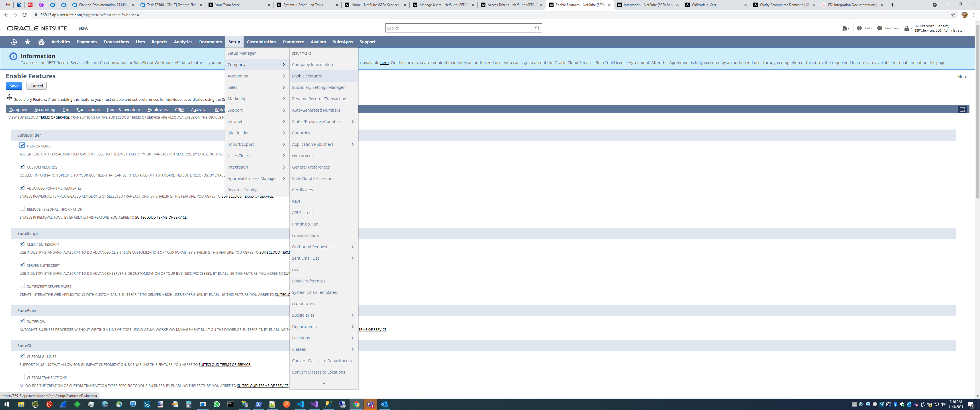The image size is (980, 410).
Task: Enable SuiteScript Server Pages checkbox
Action: 22,286
